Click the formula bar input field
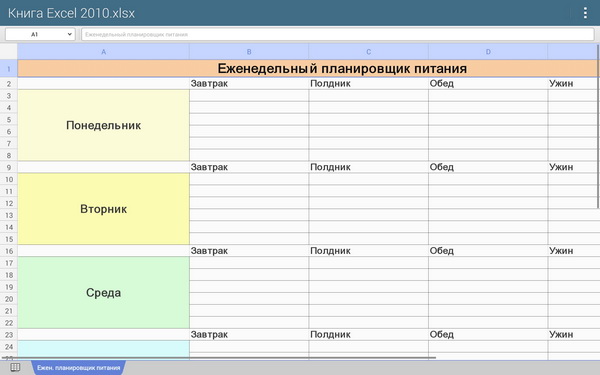600x375 pixels. 338,34
